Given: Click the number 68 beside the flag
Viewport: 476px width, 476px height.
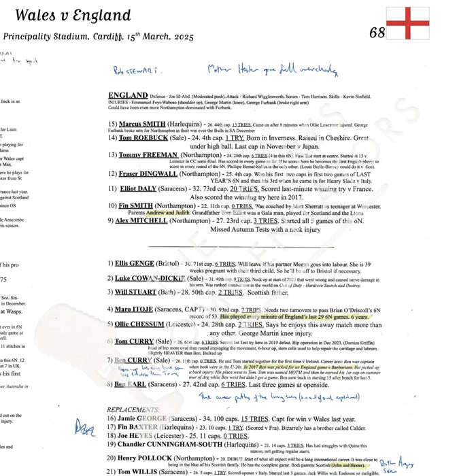Looking at the screenshot, I should 377,33.
